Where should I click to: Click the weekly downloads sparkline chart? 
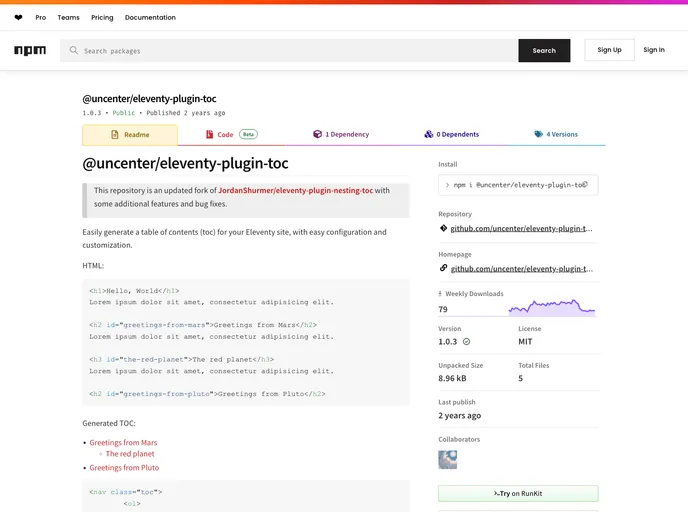[552, 307]
